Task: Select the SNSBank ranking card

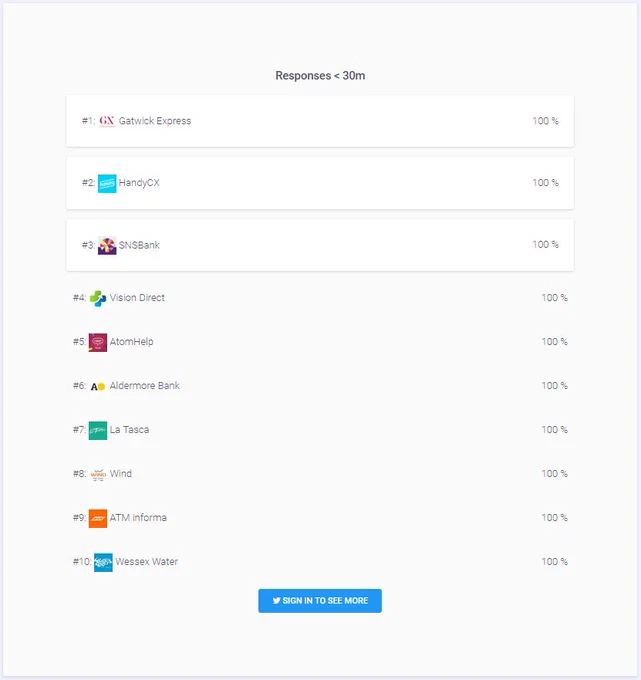Action: click(x=320, y=245)
